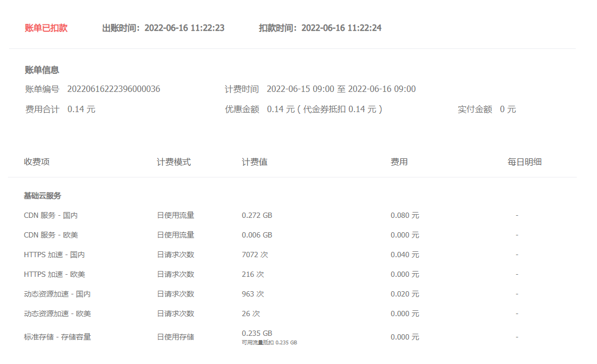Click the 费用 column header
This screenshot has height=364, width=597.
[x=399, y=162]
